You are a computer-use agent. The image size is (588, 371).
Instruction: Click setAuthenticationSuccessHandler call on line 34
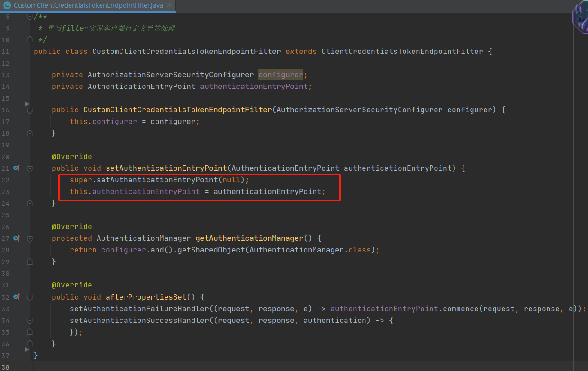(x=139, y=320)
